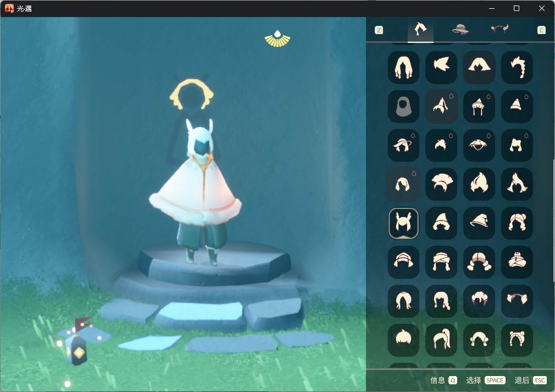Select the crossed-wrap turban with side tails
555x392 pixels.
click(x=441, y=262)
